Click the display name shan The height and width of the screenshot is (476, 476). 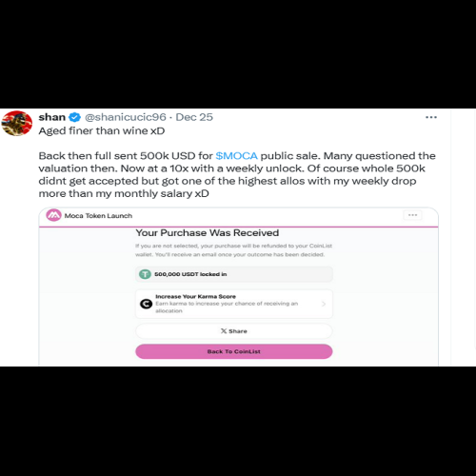click(52, 117)
